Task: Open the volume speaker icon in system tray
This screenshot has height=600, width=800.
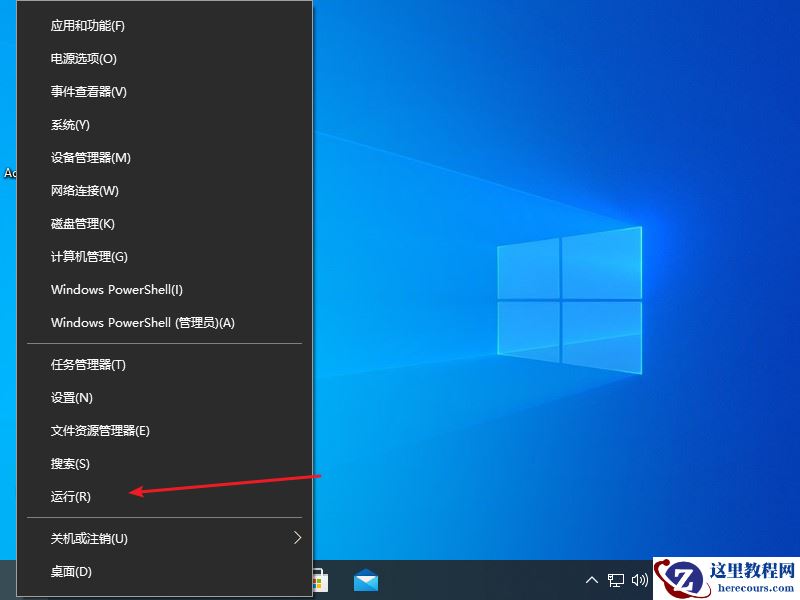Action: point(641,580)
